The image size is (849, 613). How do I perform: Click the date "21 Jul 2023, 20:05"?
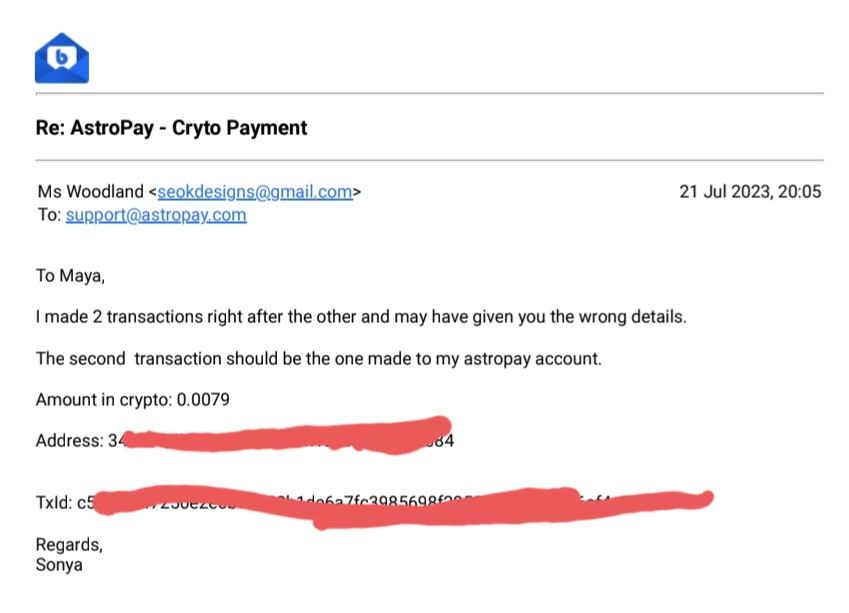pos(750,192)
